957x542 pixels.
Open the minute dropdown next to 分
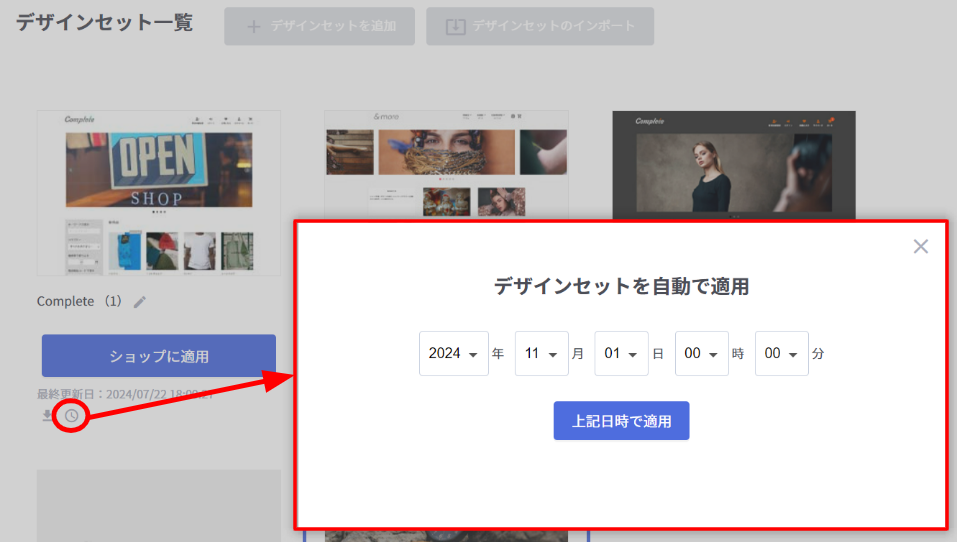[781, 353]
